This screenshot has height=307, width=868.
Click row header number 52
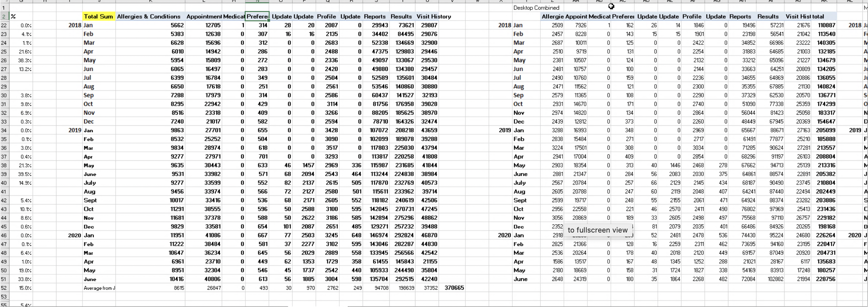coord(4,288)
